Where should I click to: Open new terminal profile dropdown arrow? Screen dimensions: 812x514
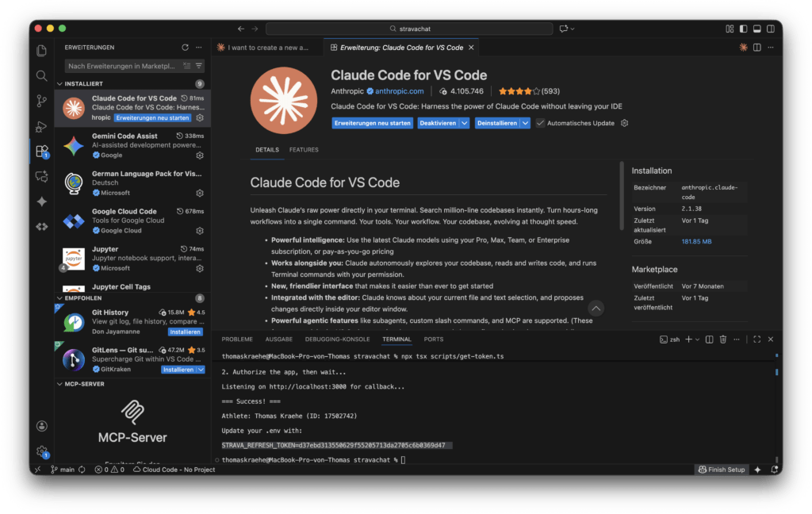[x=698, y=339]
